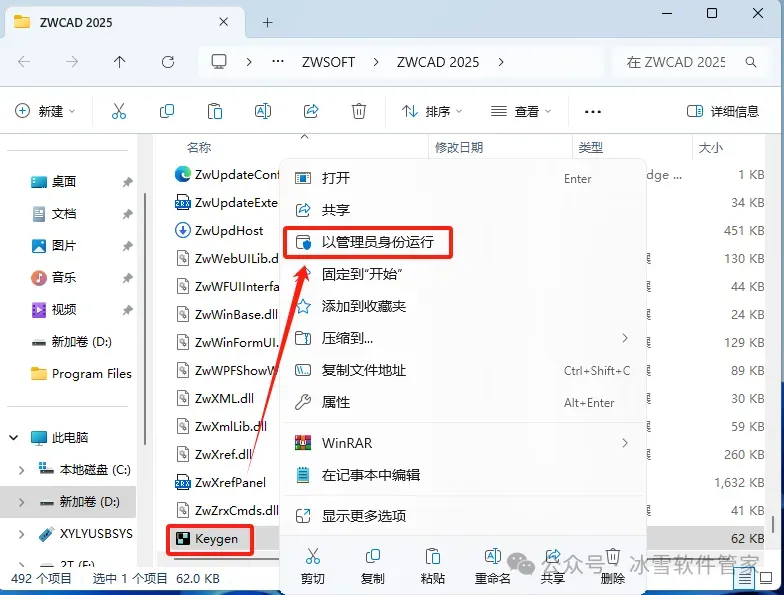Image resolution: width=784 pixels, height=595 pixels.
Task: Choose 共享 from the context menu
Action: click(x=462, y=210)
